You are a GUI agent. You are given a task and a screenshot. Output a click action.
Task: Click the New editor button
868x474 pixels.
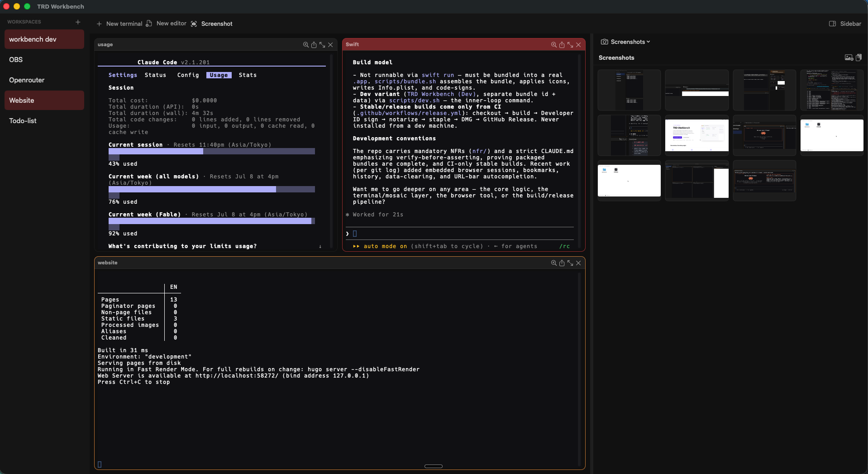point(166,24)
